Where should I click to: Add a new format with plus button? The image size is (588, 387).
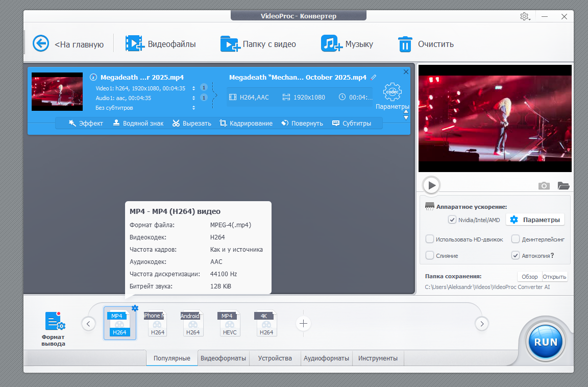303,324
